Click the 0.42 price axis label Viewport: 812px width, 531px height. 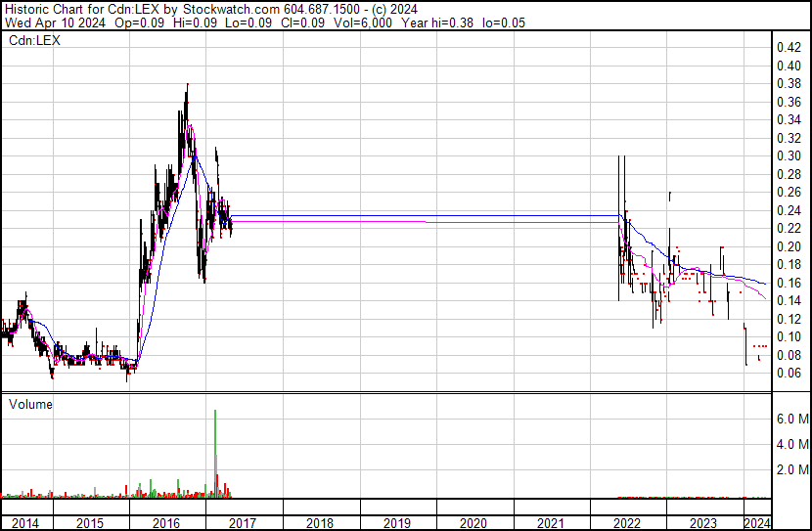click(788, 47)
